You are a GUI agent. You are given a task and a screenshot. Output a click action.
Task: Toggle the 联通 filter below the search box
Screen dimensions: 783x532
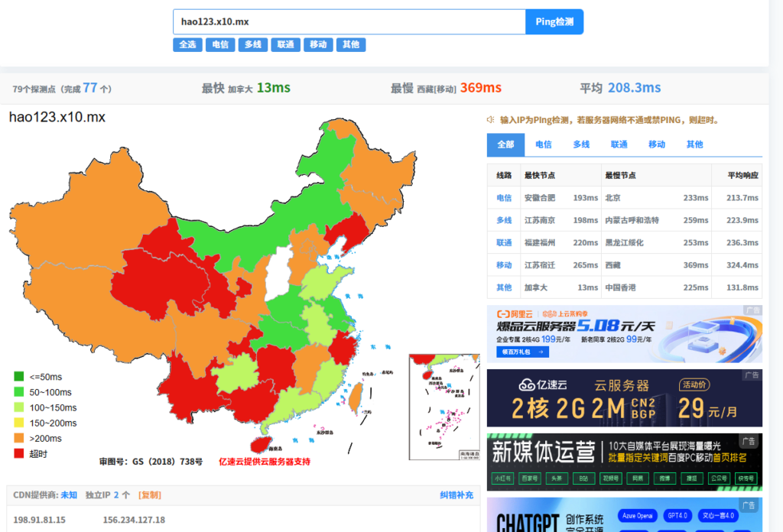click(286, 45)
